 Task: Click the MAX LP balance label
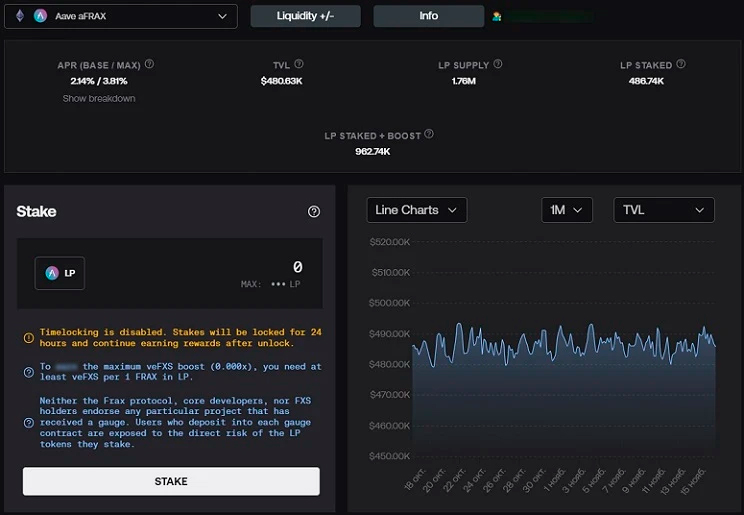(270, 285)
